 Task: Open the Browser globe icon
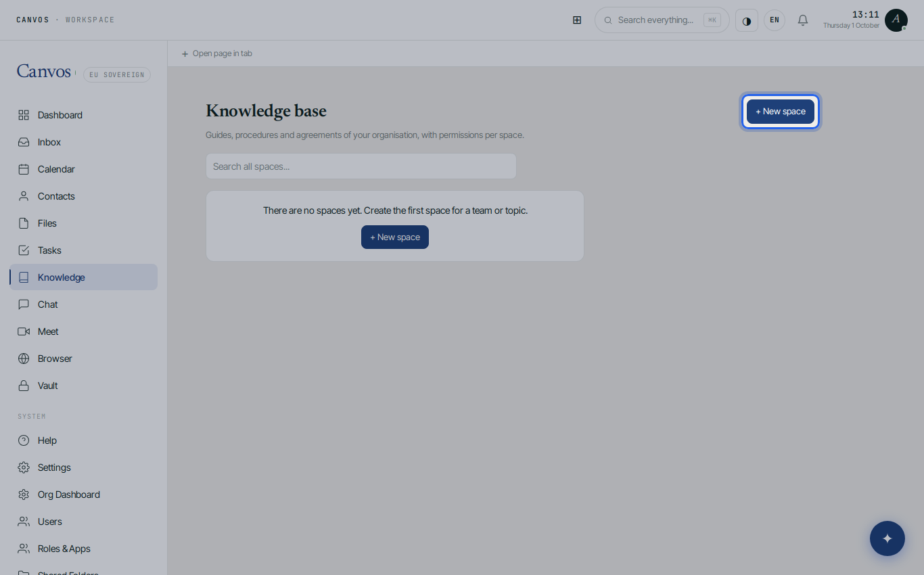(x=24, y=359)
